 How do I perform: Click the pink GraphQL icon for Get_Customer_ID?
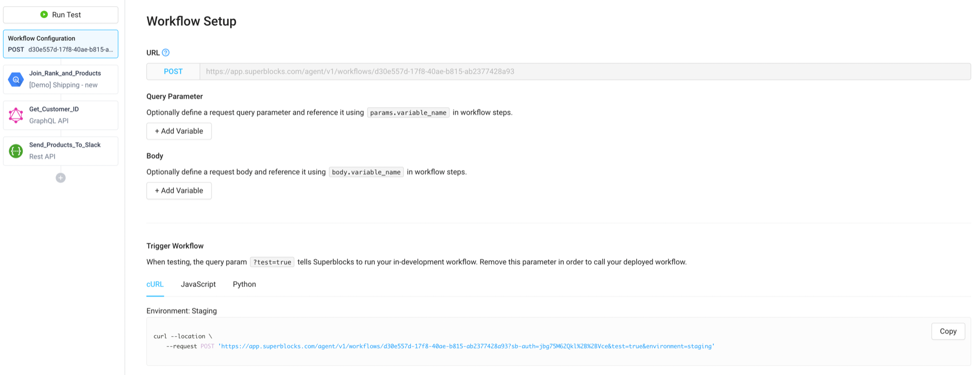[x=16, y=115]
